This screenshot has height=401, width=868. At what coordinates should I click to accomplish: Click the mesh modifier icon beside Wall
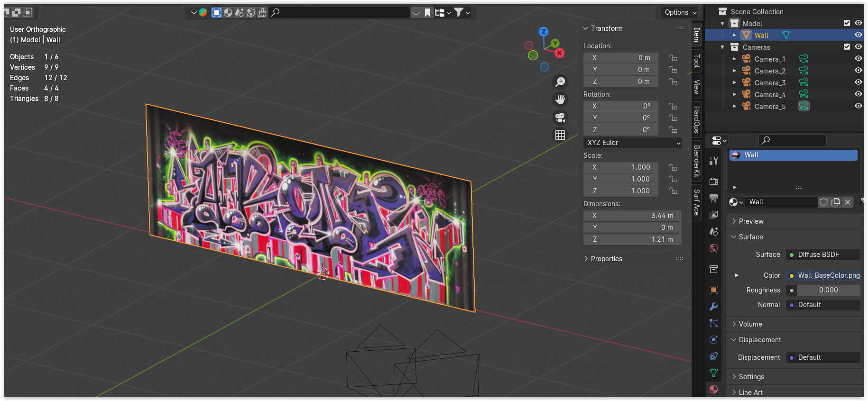(786, 35)
